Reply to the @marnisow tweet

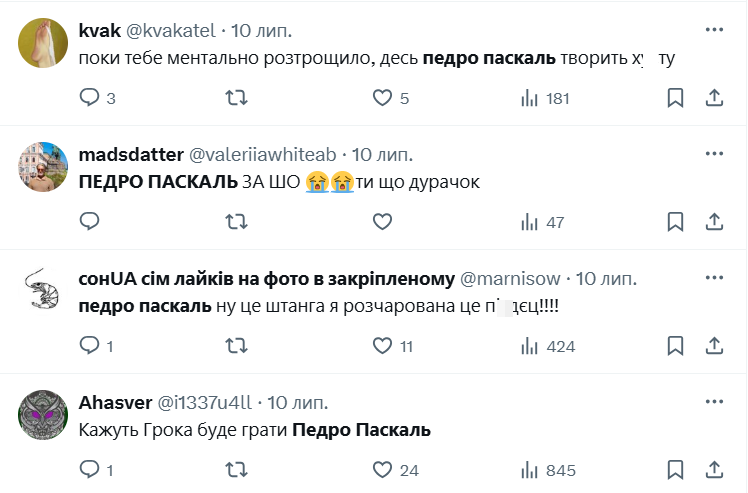(90, 346)
